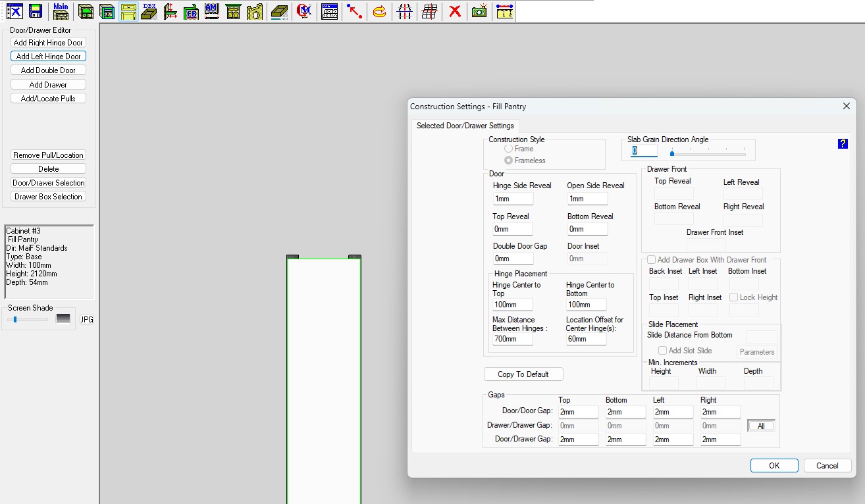Click the camera snapshot toolbar icon
865x504 pixels.
[x=479, y=11]
